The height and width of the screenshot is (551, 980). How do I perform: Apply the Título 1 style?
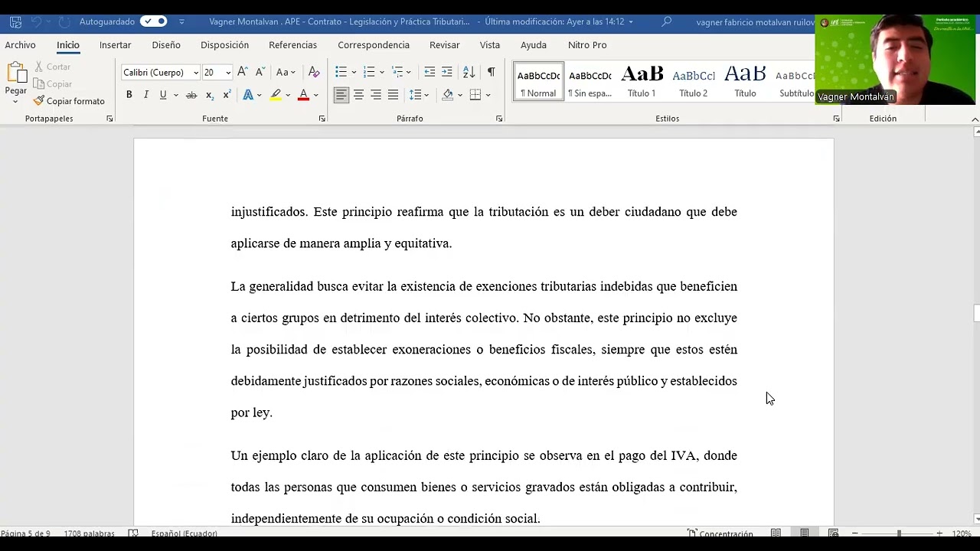[642, 82]
